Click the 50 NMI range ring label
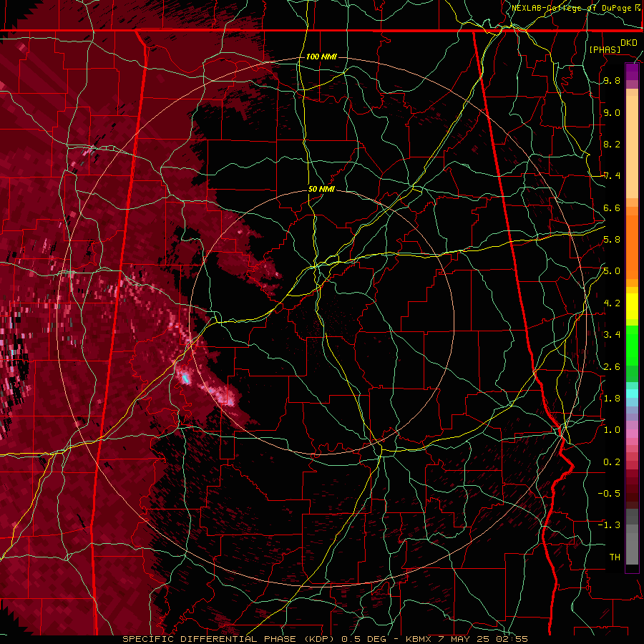 tap(321, 189)
